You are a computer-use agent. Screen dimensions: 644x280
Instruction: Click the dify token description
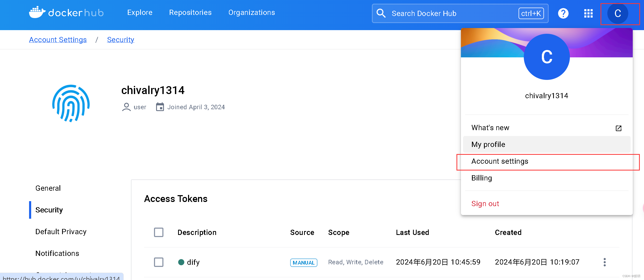(193, 262)
